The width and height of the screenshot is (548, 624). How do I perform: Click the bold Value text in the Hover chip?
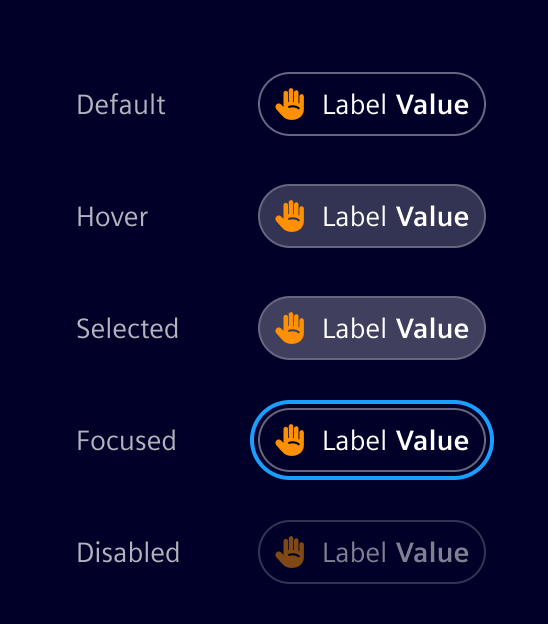433,217
